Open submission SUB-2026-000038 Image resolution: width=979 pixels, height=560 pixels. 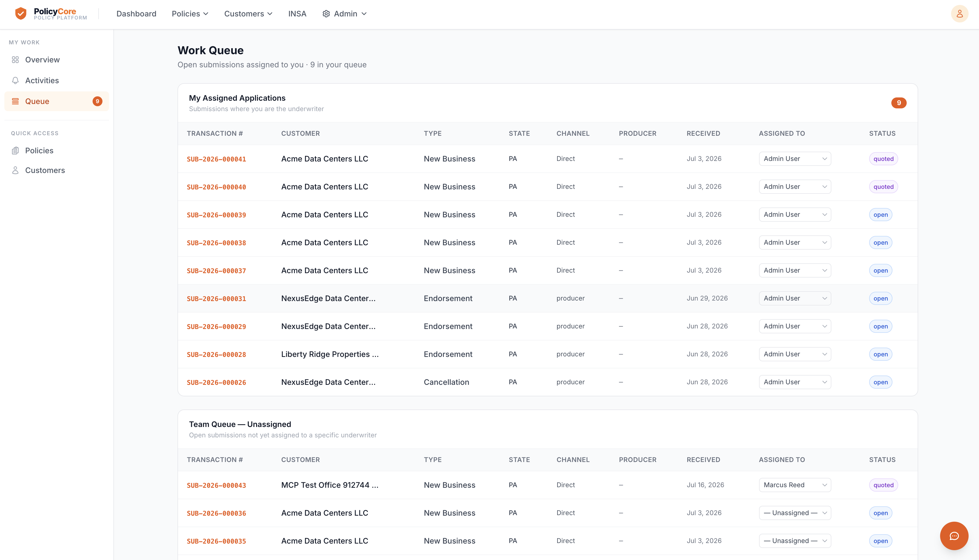(216, 243)
